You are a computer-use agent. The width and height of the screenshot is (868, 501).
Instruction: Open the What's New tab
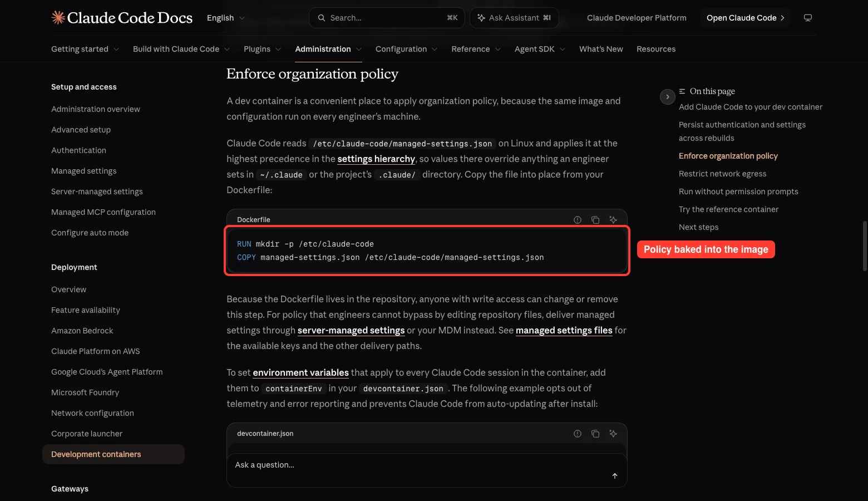coord(601,49)
